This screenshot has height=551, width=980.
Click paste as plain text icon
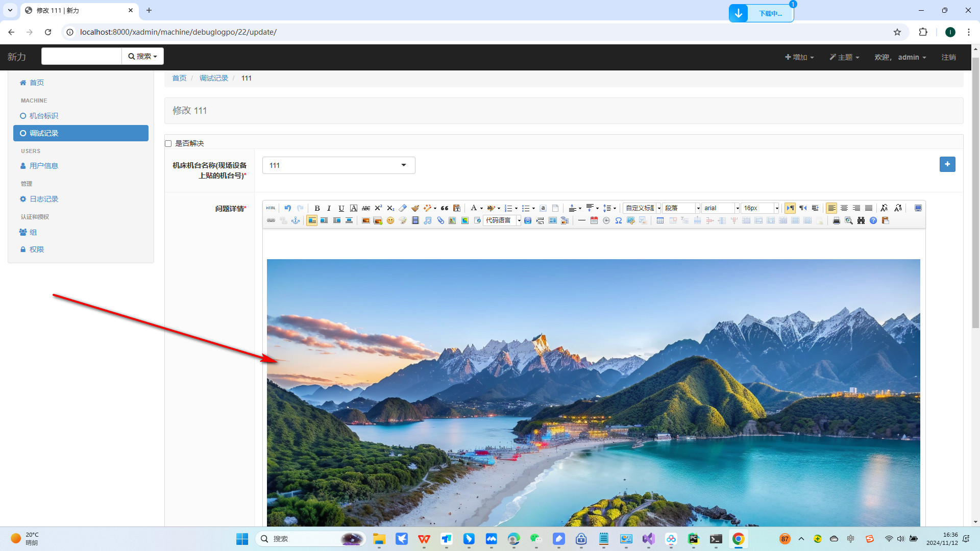click(457, 208)
